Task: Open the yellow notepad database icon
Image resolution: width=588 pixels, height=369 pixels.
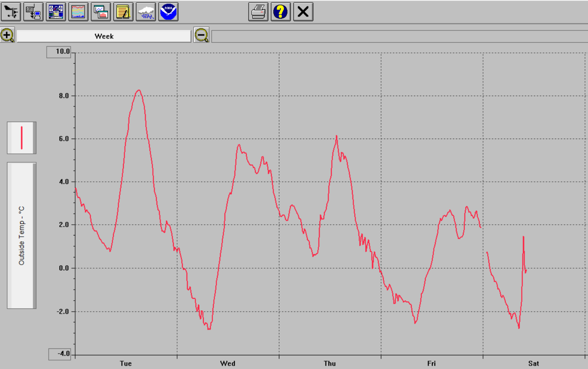Action: [x=123, y=12]
